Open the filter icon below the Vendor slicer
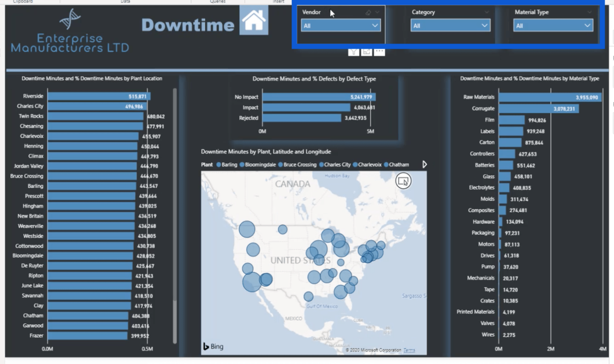This screenshot has height=364, width=614. point(353,52)
